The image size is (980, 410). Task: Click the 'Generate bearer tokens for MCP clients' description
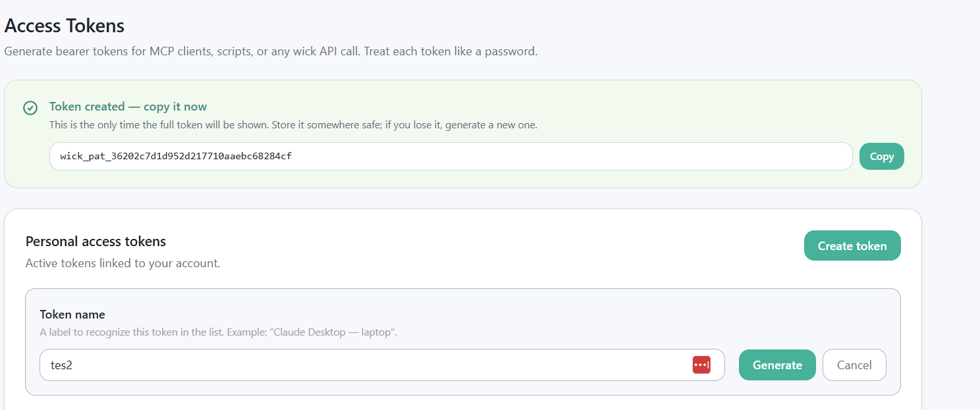(271, 51)
